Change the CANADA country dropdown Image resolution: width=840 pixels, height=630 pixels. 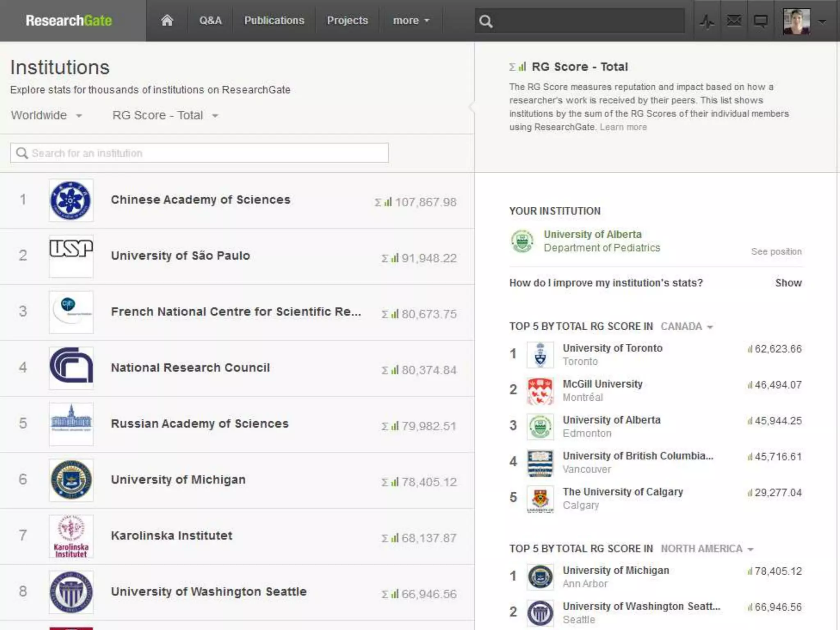(x=687, y=326)
